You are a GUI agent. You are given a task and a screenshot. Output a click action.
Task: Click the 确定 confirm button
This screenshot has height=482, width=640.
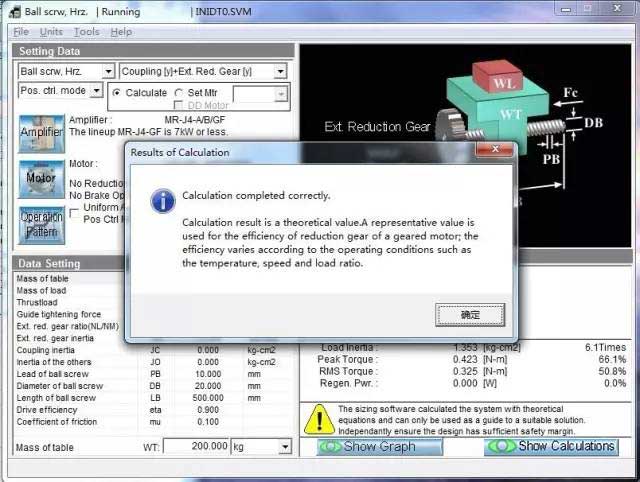pyautogui.click(x=470, y=315)
